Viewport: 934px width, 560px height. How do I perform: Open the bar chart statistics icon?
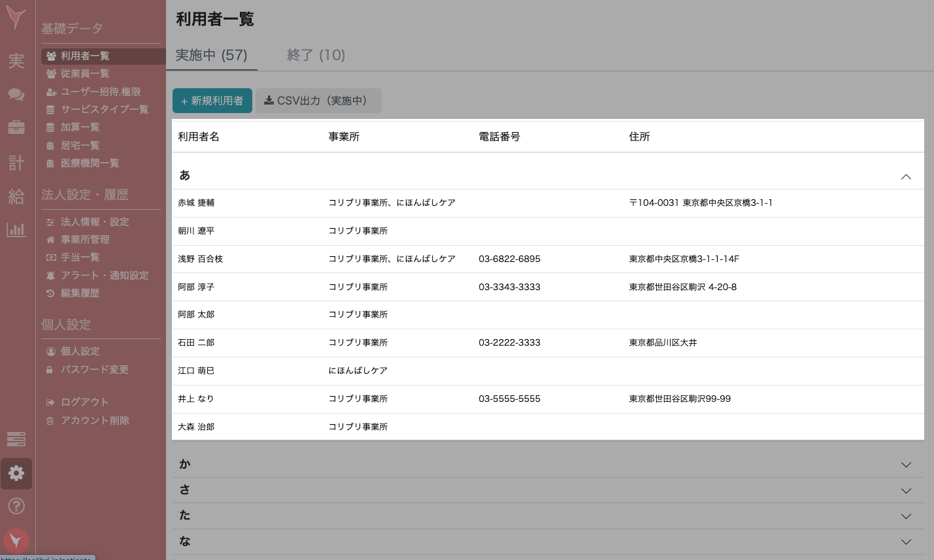[x=16, y=229]
